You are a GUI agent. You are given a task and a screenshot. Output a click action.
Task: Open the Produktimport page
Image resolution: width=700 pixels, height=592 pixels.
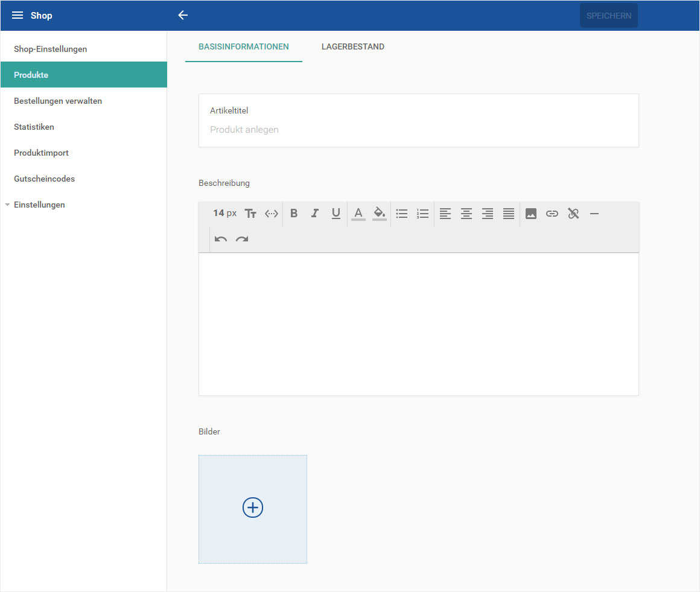point(84,152)
